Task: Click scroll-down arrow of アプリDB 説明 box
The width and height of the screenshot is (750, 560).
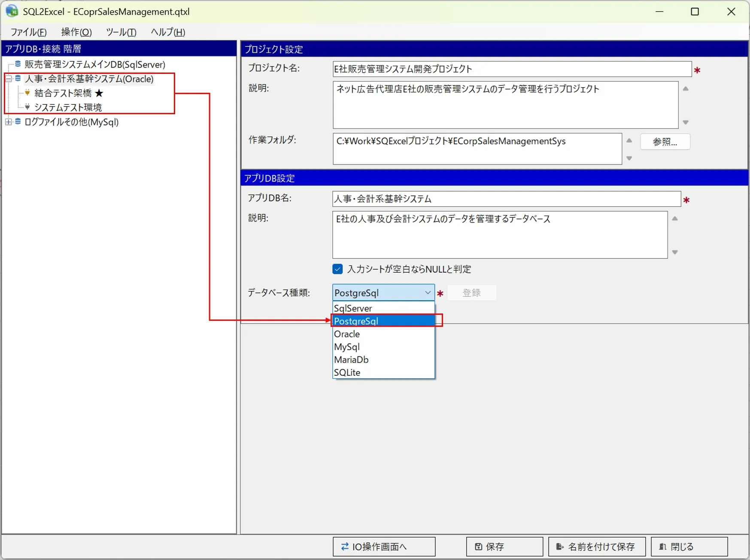Action: point(675,252)
